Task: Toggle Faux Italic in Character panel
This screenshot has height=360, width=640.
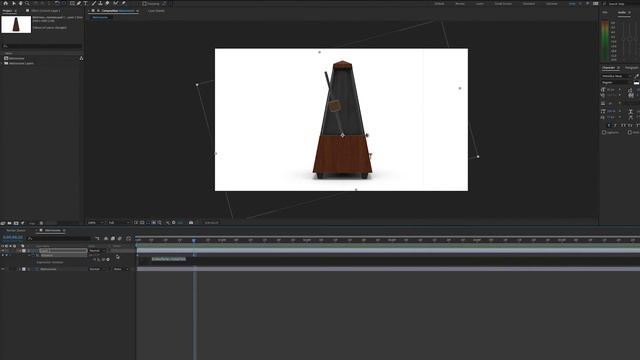Action: tap(616, 125)
